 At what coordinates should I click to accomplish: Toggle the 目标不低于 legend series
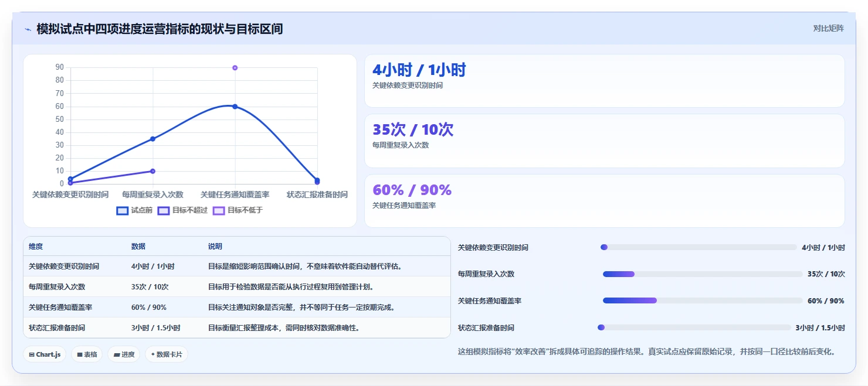coord(238,210)
